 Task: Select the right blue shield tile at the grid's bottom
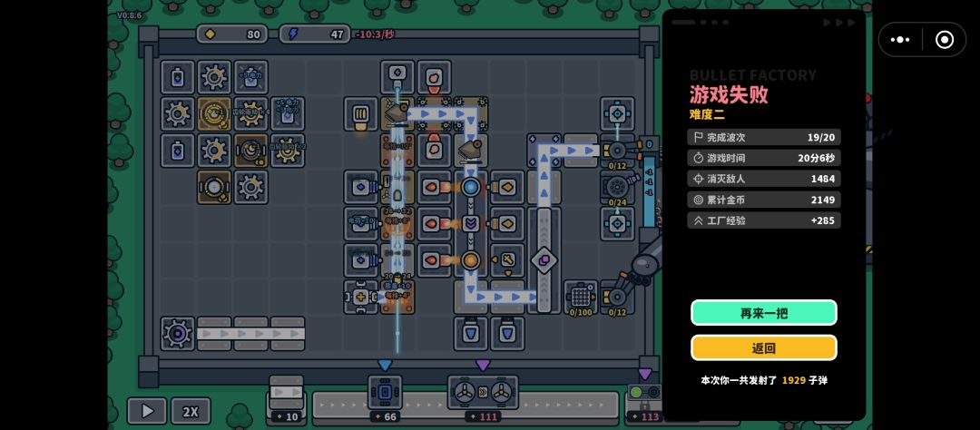[x=507, y=334]
